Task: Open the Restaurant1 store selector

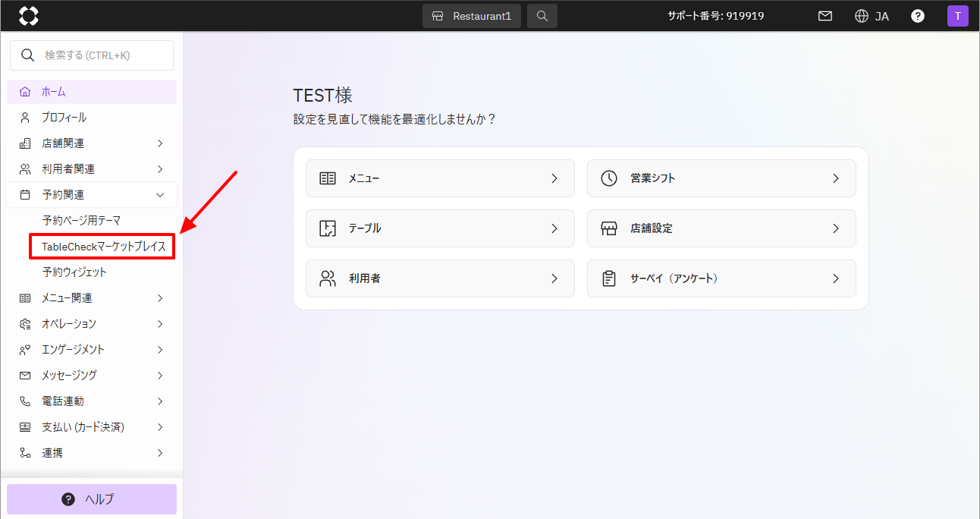Action: click(x=472, y=16)
